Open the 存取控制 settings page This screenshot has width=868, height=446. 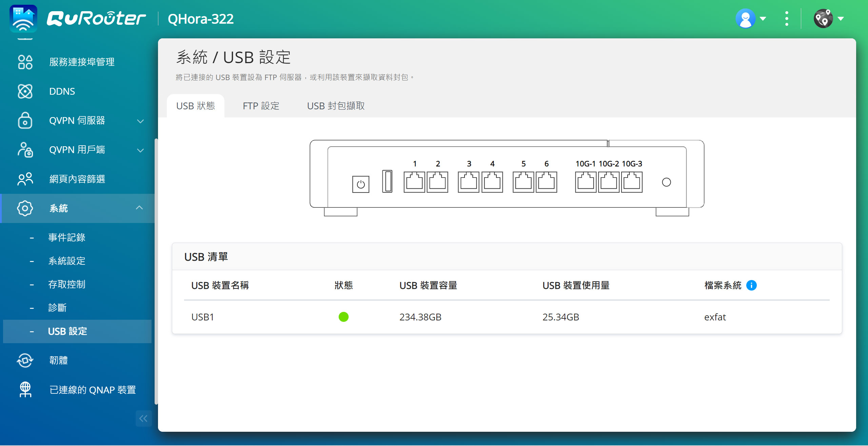(67, 284)
